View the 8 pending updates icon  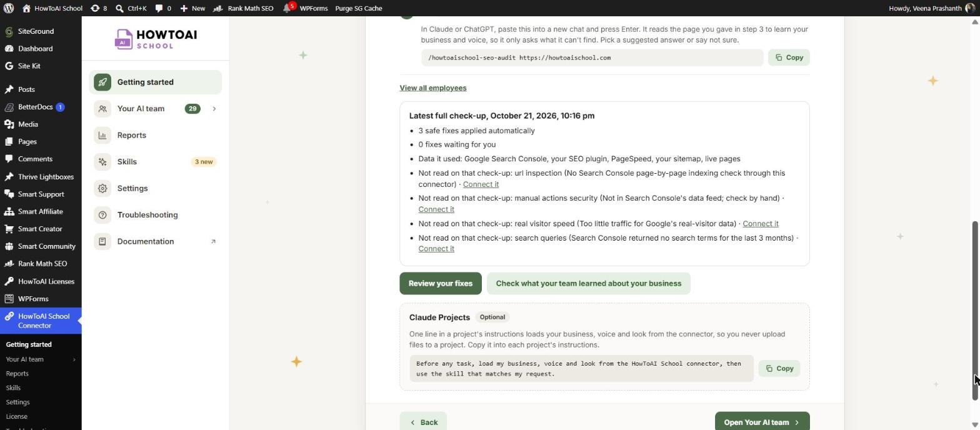point(95,8)
